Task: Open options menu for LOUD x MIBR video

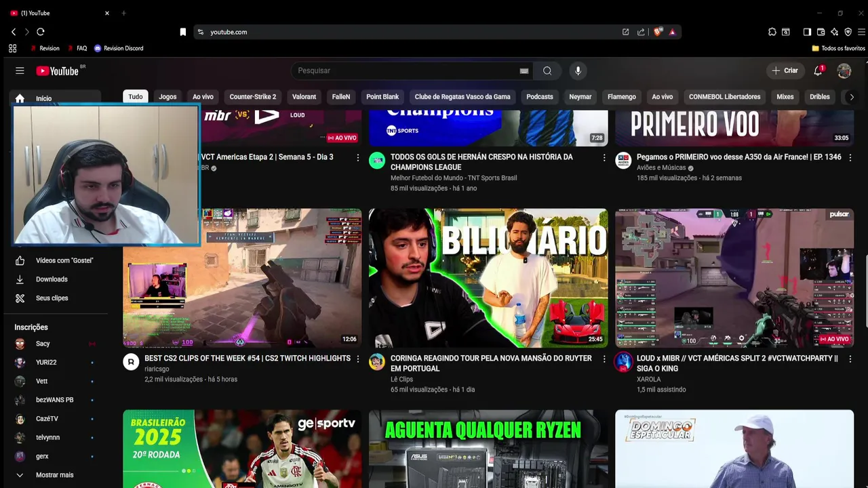Action: (x=850, y=359)
